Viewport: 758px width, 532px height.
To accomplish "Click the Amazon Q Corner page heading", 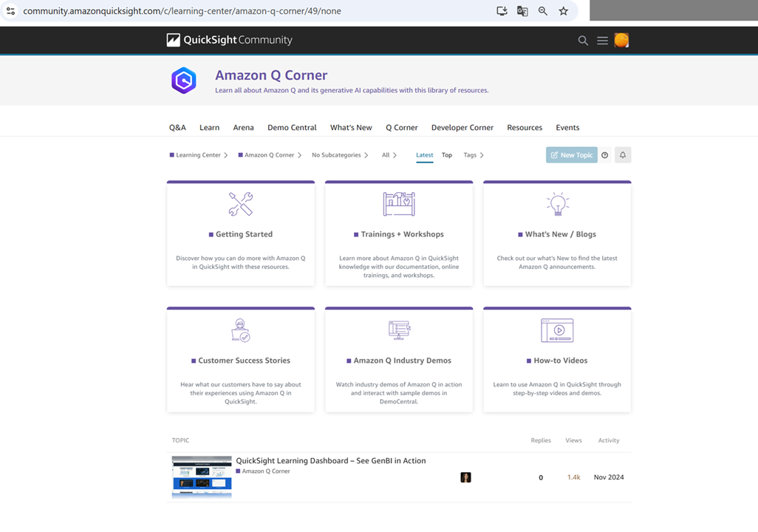I will click(x=271, y=75).
